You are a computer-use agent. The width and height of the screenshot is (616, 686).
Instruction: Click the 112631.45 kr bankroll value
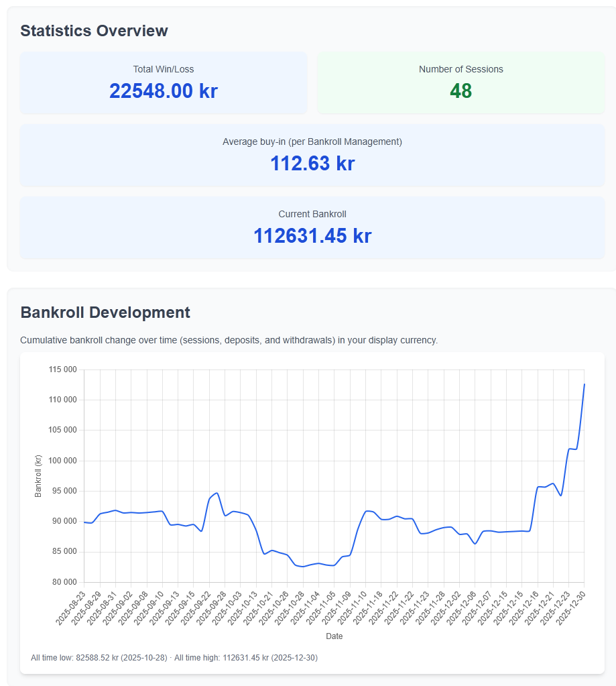coord(312,235)
